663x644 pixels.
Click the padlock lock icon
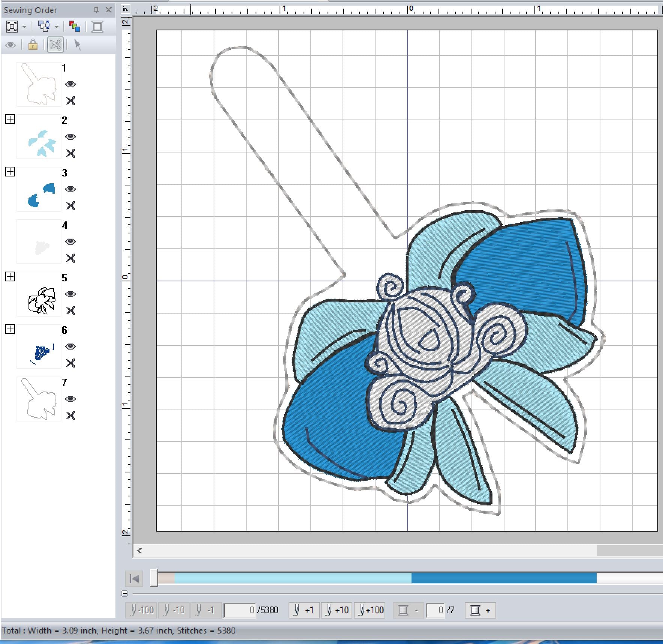pyautogui.click(x=33, y=45)
